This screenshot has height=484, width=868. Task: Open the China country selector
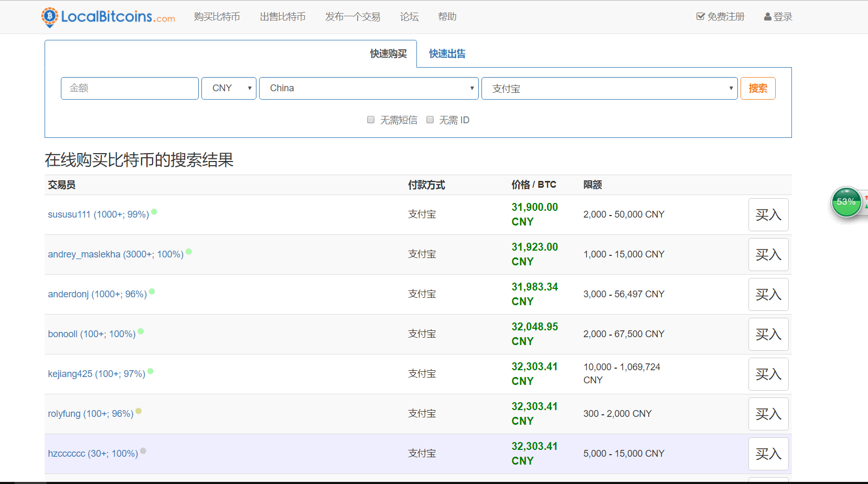pos(369,88)
